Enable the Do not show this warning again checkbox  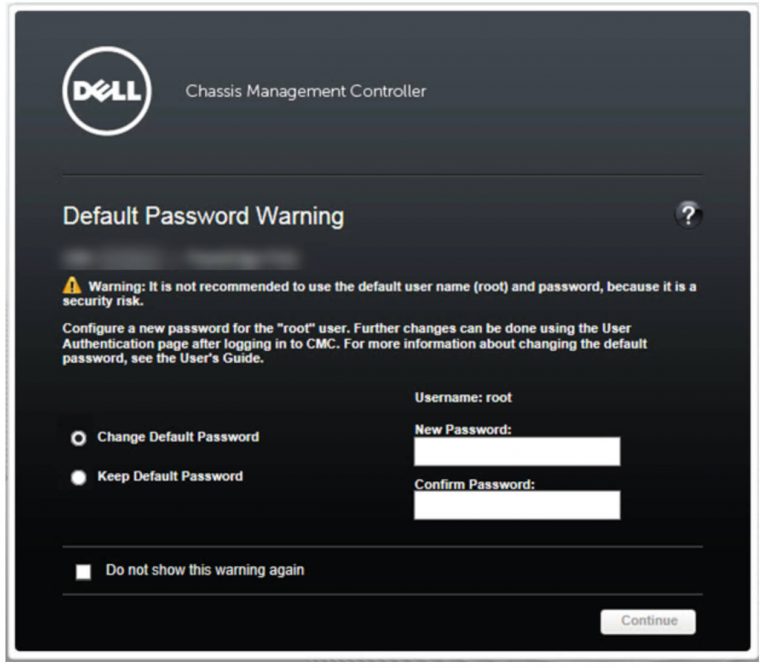pos(84,572)
